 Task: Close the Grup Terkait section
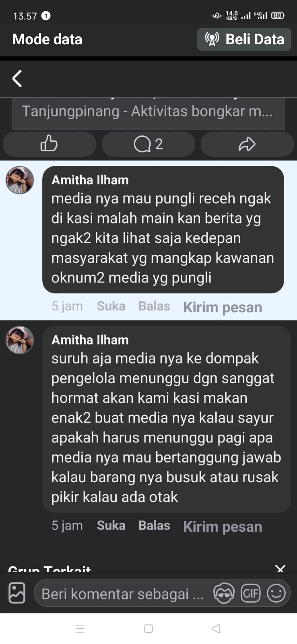[280, 568]
